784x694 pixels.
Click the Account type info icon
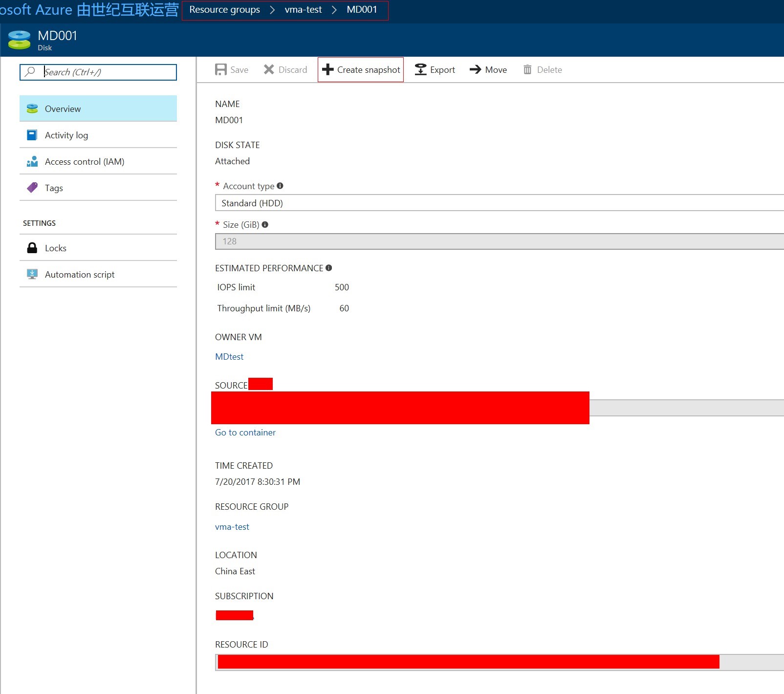tap(280, 186)
